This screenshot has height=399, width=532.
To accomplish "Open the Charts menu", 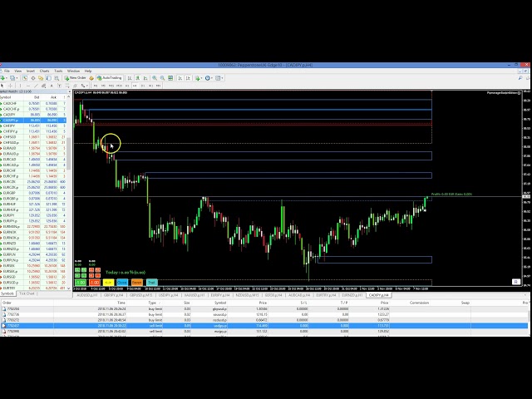I will pos(44,71).
